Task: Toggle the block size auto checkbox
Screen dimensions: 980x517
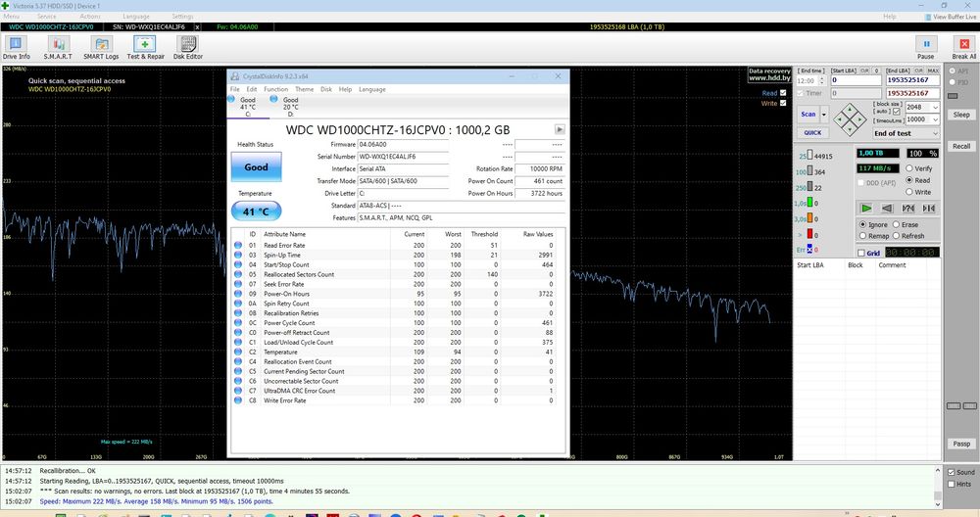Action: 897,112
